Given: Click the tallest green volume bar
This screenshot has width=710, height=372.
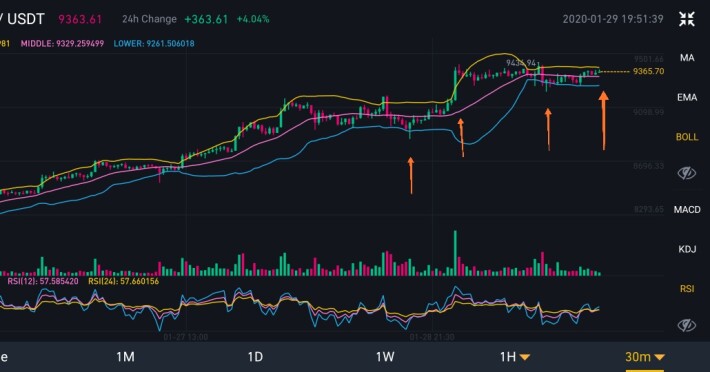Looking at the screenshot, I should (455, 253).
